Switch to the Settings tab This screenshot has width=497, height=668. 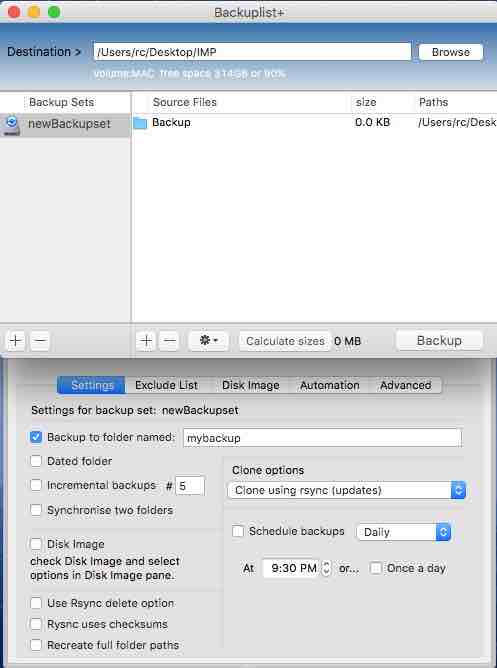pyautogui.click(x=92, y=385)
